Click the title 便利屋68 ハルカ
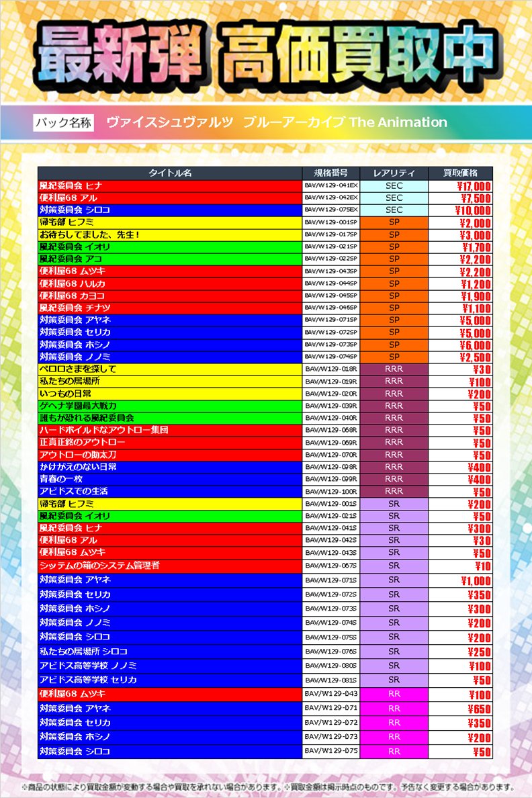 coord(73,283)
